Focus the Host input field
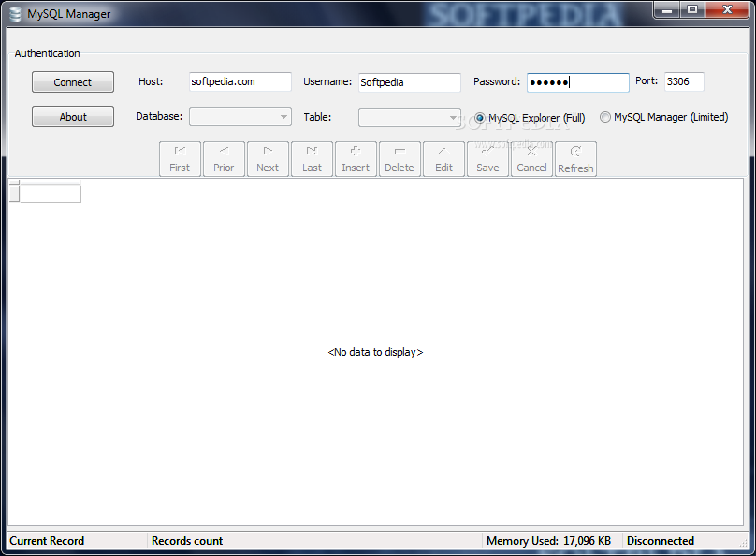Viewport: 756px width, 556px height. tap(240, 82)
